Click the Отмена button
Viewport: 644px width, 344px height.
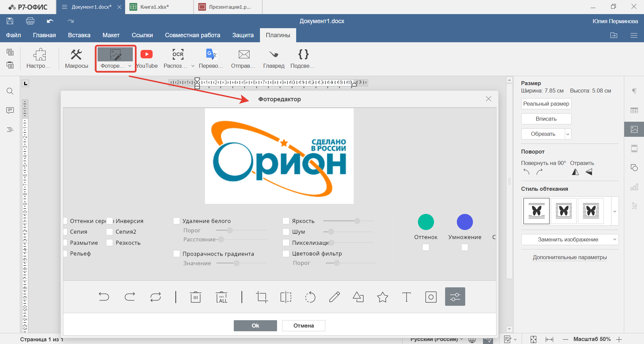coord(304,326)
